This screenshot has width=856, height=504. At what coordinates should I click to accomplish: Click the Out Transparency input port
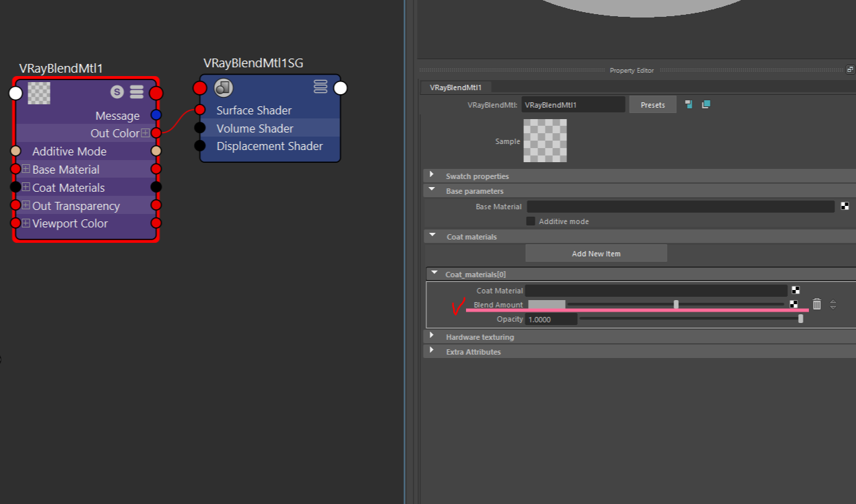(15, 205)
